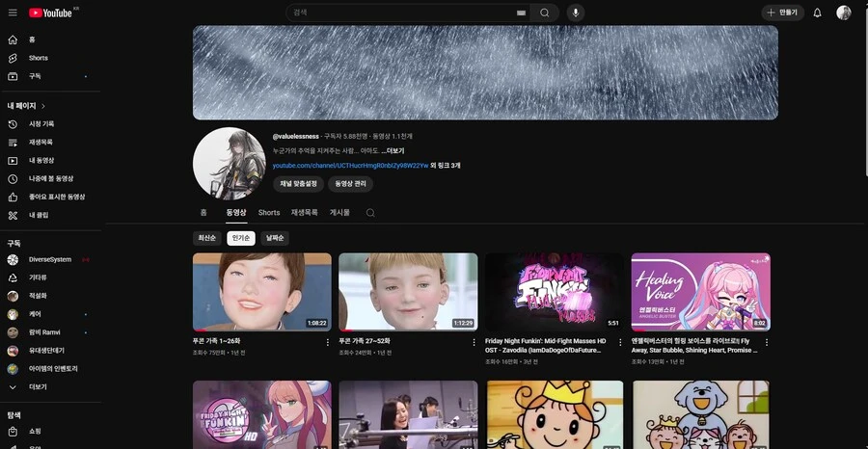
Task: Open account avatar menu
Action: pyautogui.click(x=844, y=13)
